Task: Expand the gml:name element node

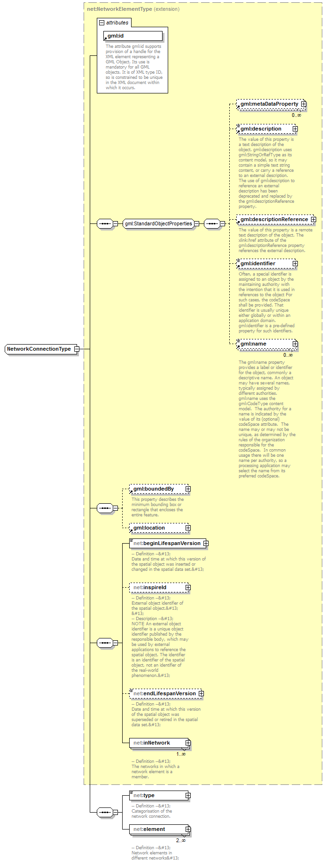Action: (x=295, y=344)
